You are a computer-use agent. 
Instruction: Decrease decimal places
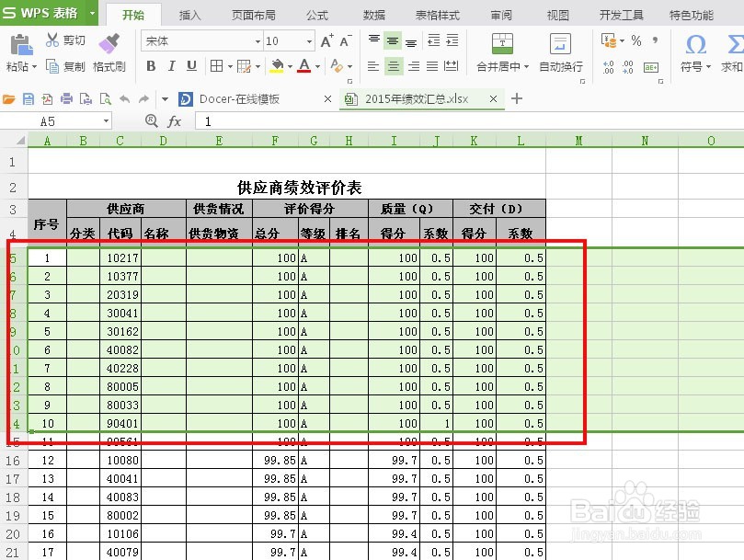[628, 67]
